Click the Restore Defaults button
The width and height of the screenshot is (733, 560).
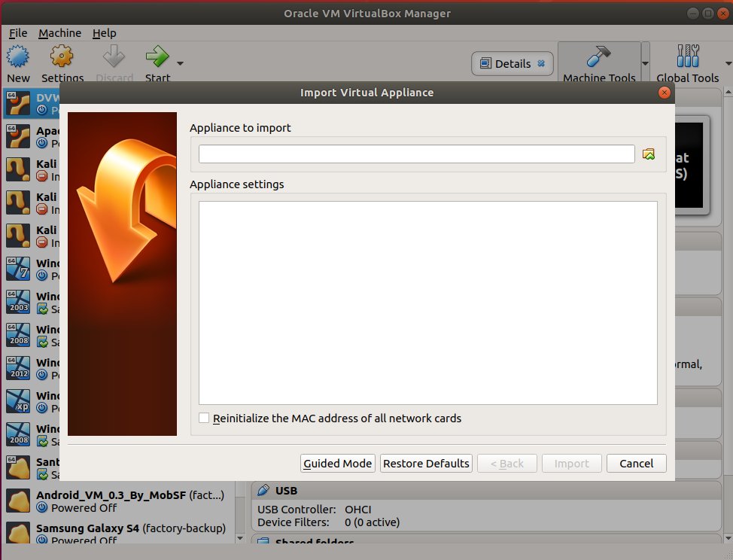click(x=426, y=463)
